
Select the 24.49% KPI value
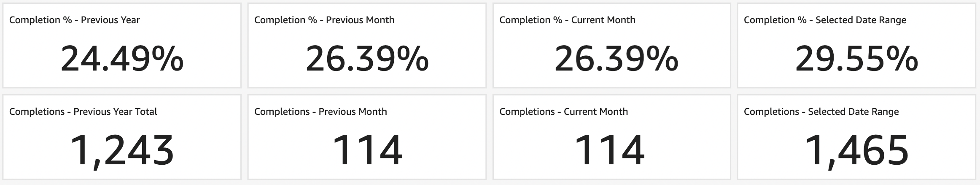pos(122,59)
